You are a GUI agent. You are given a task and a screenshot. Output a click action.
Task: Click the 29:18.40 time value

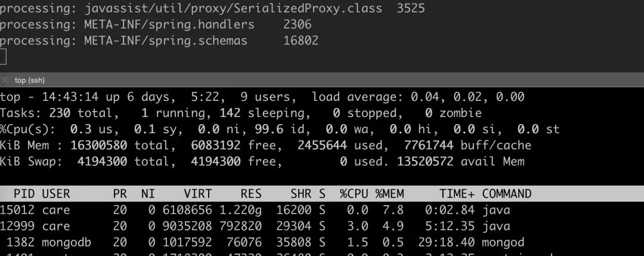(x=447, y=242)
